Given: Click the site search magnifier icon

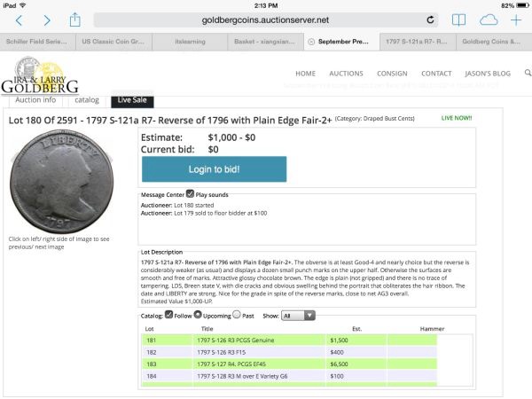Looking at the screenshot, I should (x=528, y=73).
